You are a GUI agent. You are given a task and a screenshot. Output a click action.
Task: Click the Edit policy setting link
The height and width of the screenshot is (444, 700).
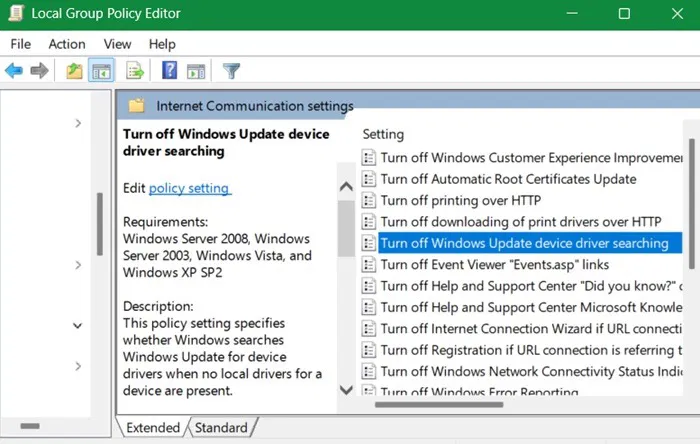189,188
